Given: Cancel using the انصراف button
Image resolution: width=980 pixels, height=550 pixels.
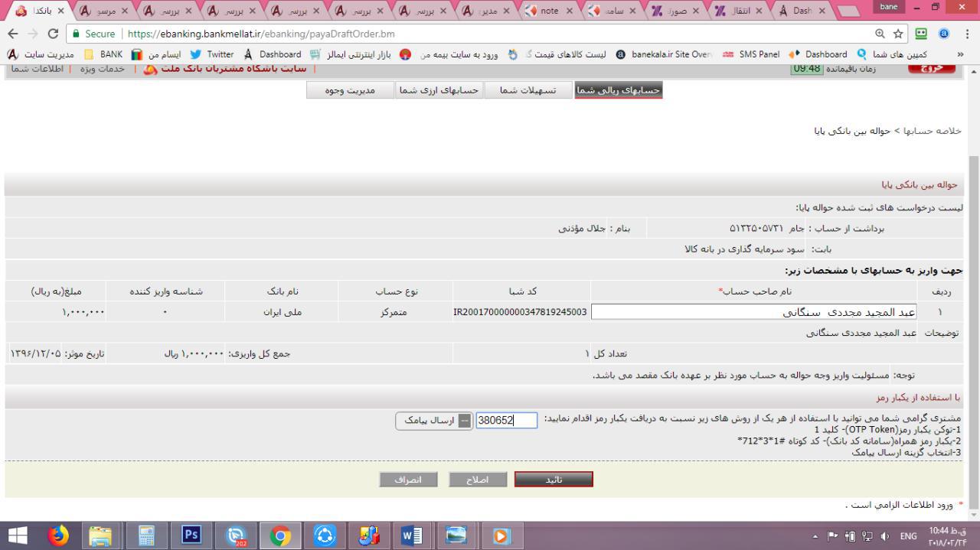Looking at the screenshot, I should pos(409,480).
